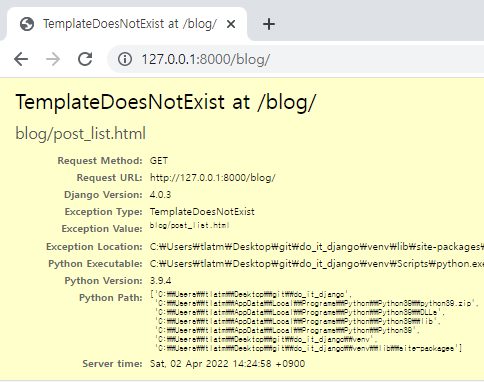Click the Python Executable path value
484x382 pixels.
coord(317,264)
